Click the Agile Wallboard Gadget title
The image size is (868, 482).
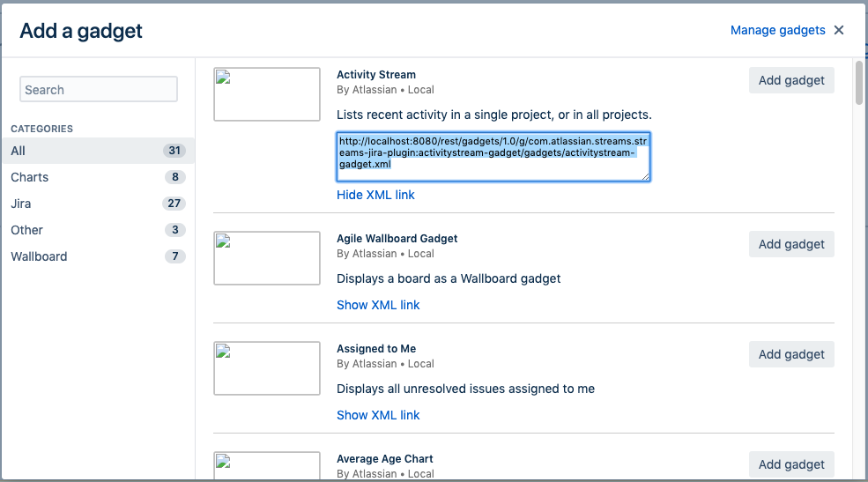397,239
